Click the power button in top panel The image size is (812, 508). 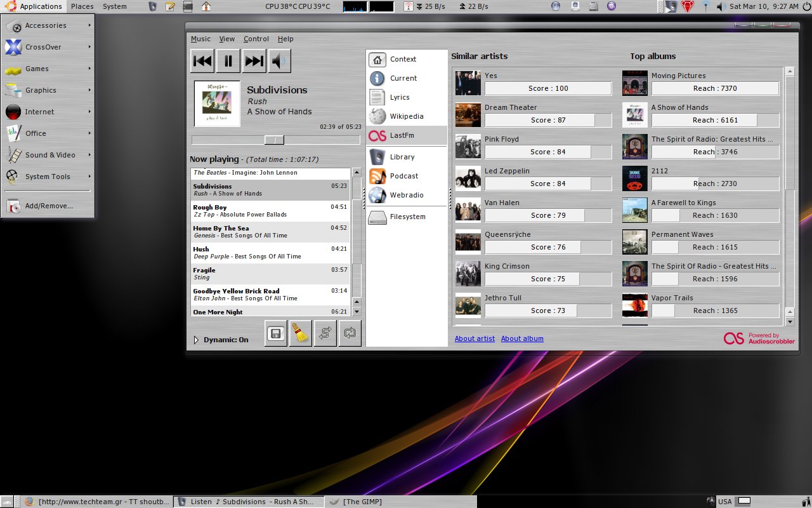pos(806,6)
